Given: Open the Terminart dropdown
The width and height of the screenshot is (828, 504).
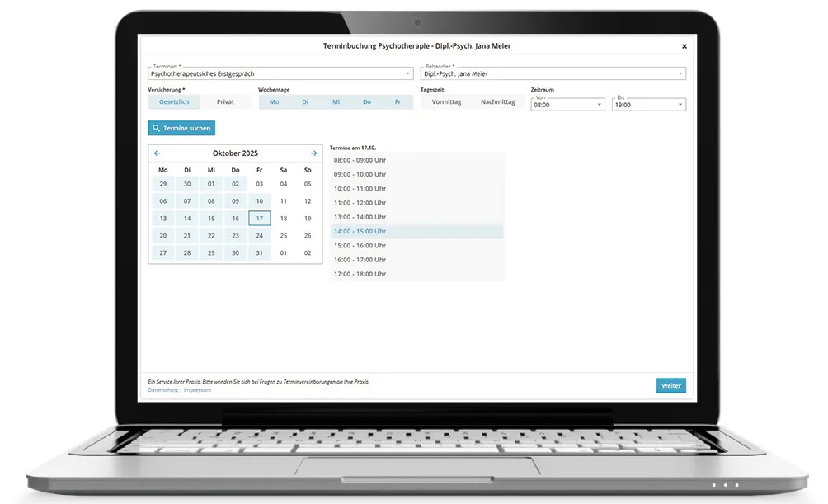Looking at the screenshot, I should tap(280, 73).
